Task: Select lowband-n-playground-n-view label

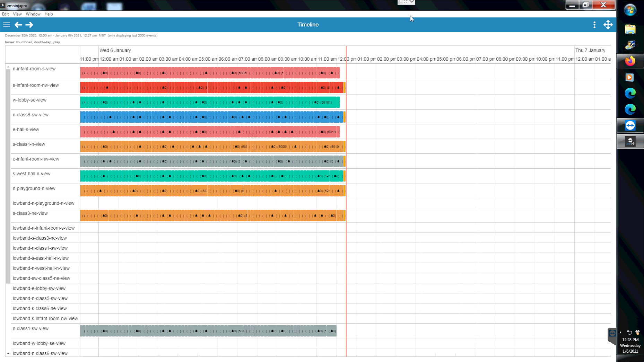Action: 43,203
